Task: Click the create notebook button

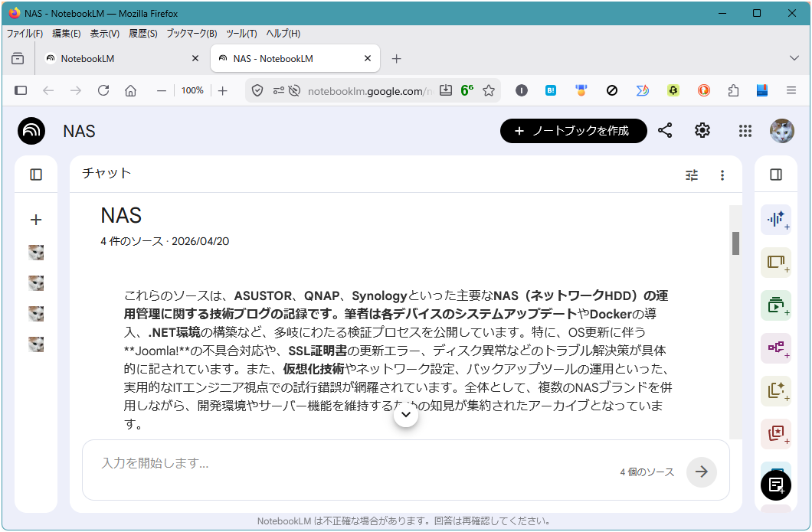Action: tap(573, 131)
